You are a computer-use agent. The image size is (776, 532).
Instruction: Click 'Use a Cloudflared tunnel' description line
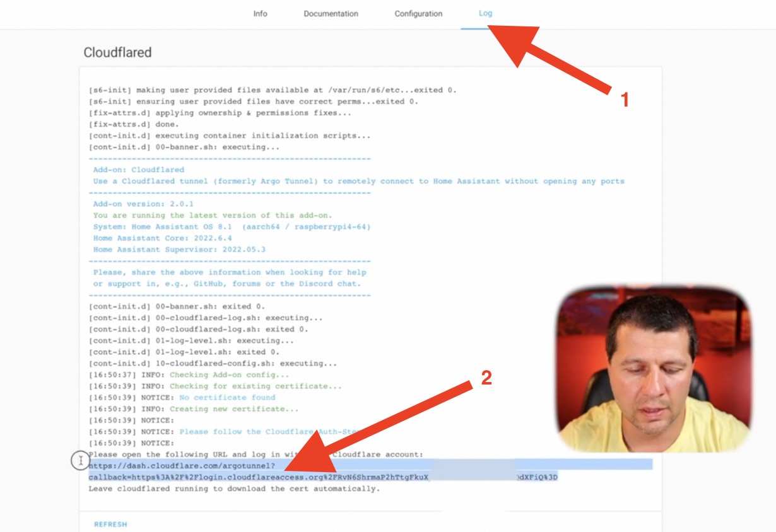coord(358,181)
